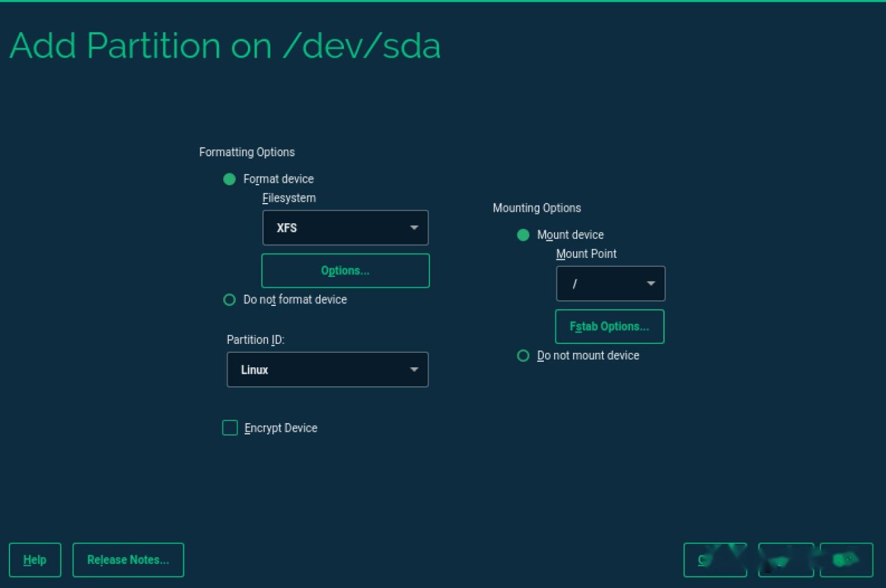Open the Filesystem dropdown showing XFS
Viewport: 886px width, 588px height.
tap(345, 228)
